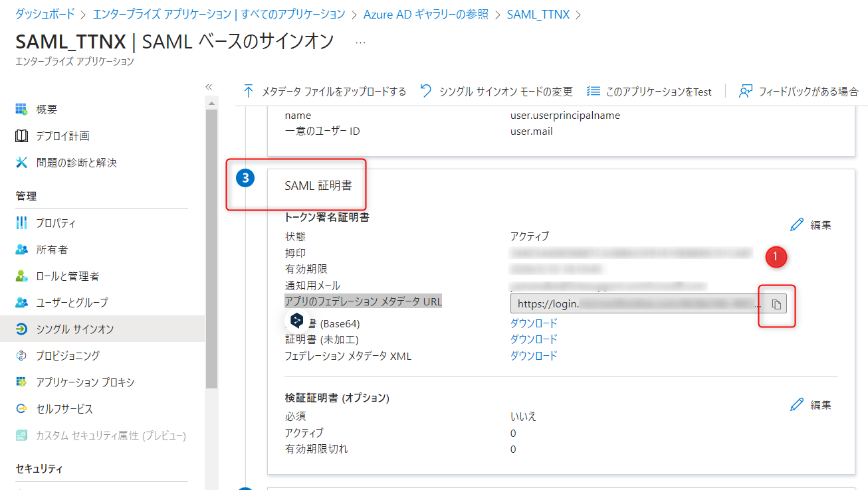Viewport: 868px width, 490px height.
Task: Click the このアプリケーションをTest list icon
Action: point(594,92)
